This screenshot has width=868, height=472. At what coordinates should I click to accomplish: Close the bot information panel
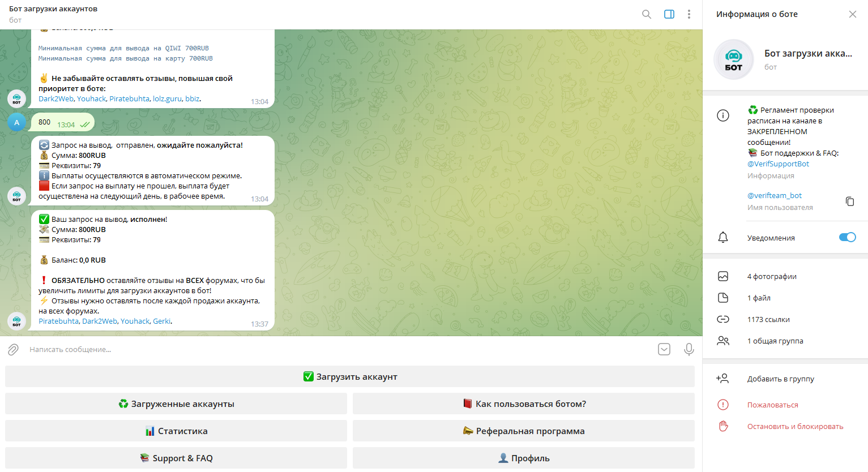point(852,14)
